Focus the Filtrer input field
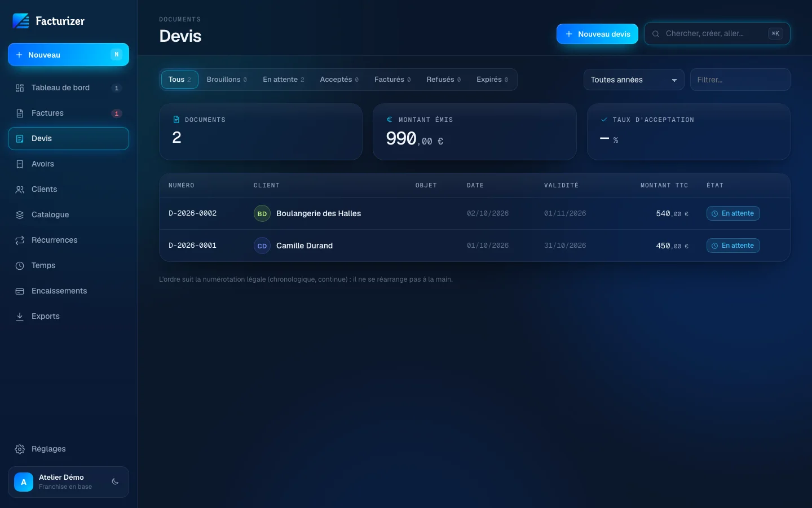The width and height of the screenshot is (812, 508). click(x=740, y=80)
